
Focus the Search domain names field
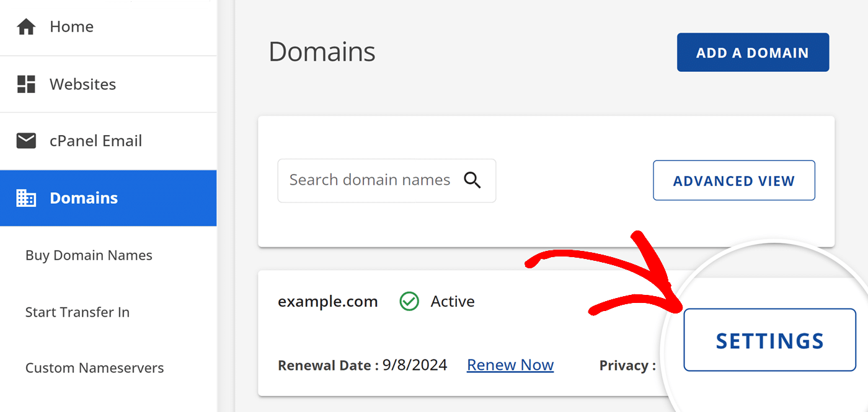click(370, 180)
